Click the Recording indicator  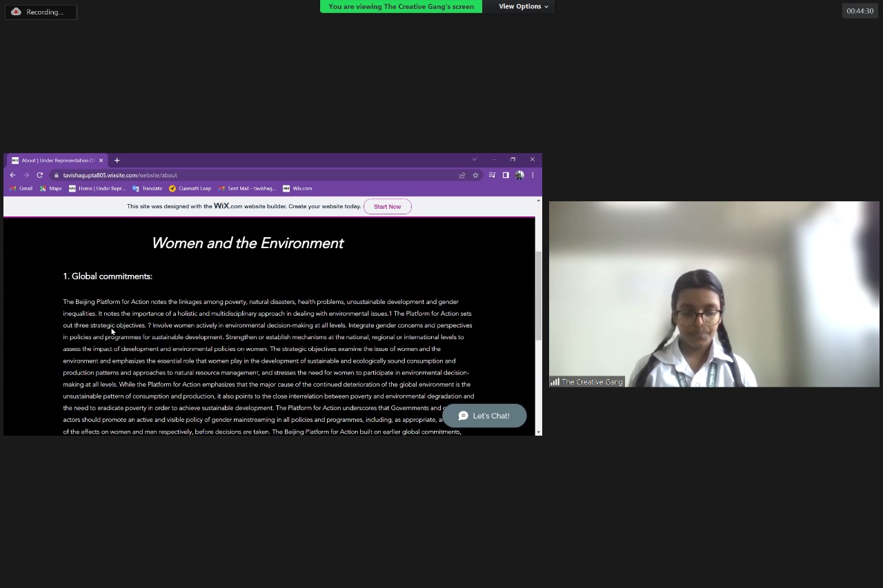pyautogui.click(x=40, y=12)
